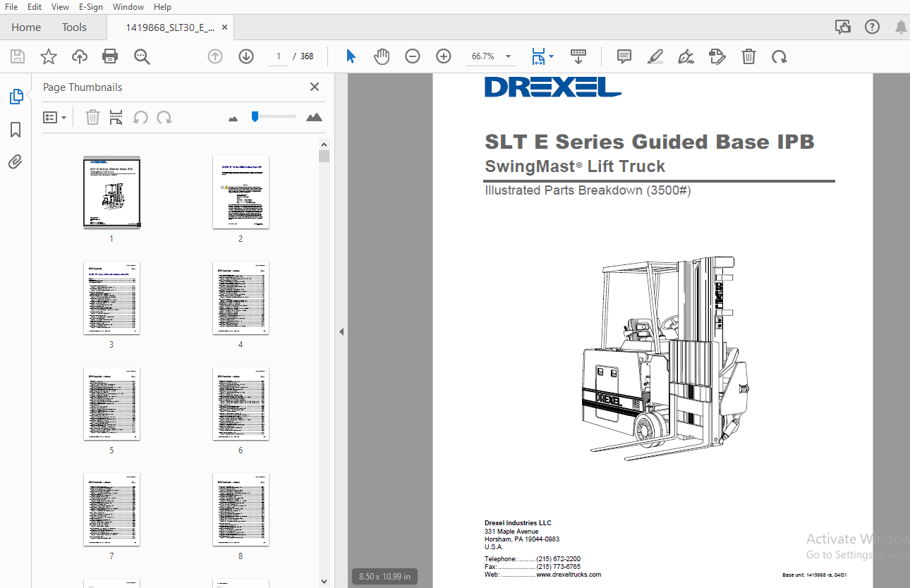Open the Window menu
The height and width of the screenshot is (588, 910).
[x=128, y=6]
